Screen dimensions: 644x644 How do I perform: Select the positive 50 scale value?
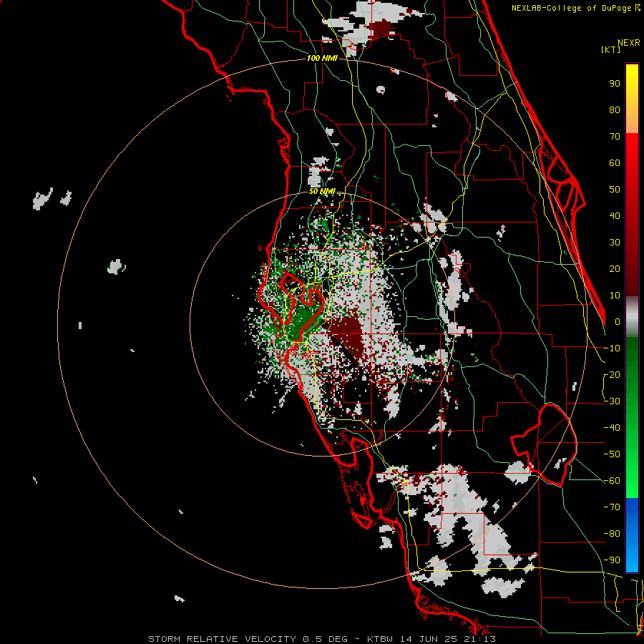[x=615, y=190]
